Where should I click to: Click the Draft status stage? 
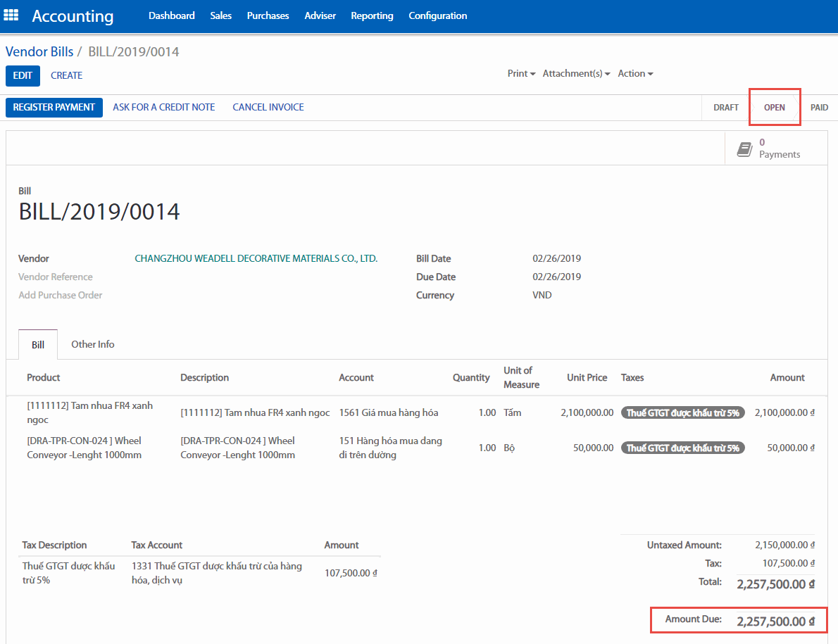725,108
